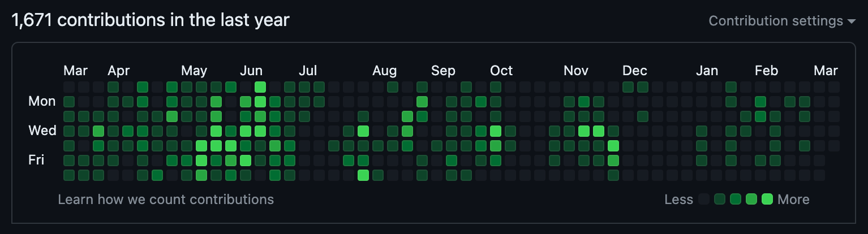Click the 'More' legend label
The width and height of the screenshot is (868, 234).
794,199
